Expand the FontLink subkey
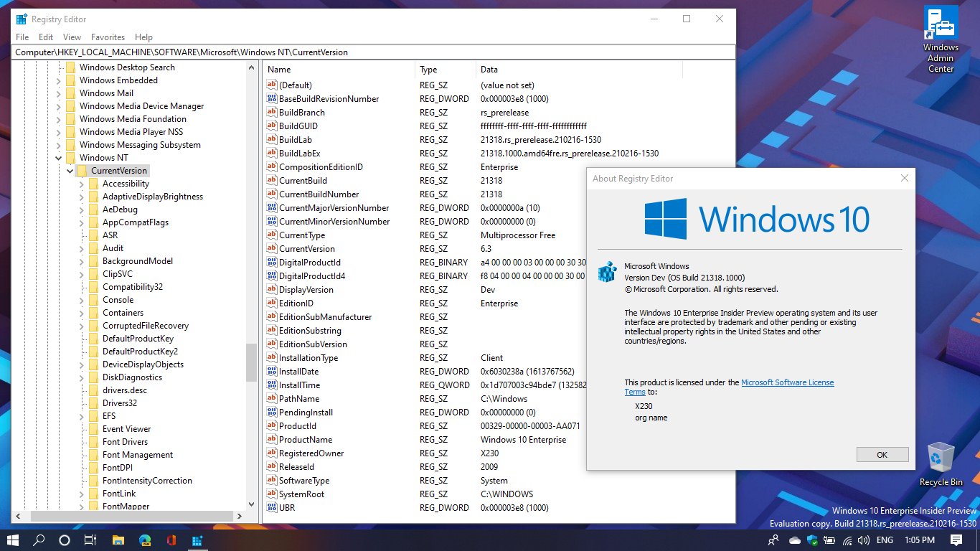The height and width of the screenshot is (551, 980). coord(82,494)
